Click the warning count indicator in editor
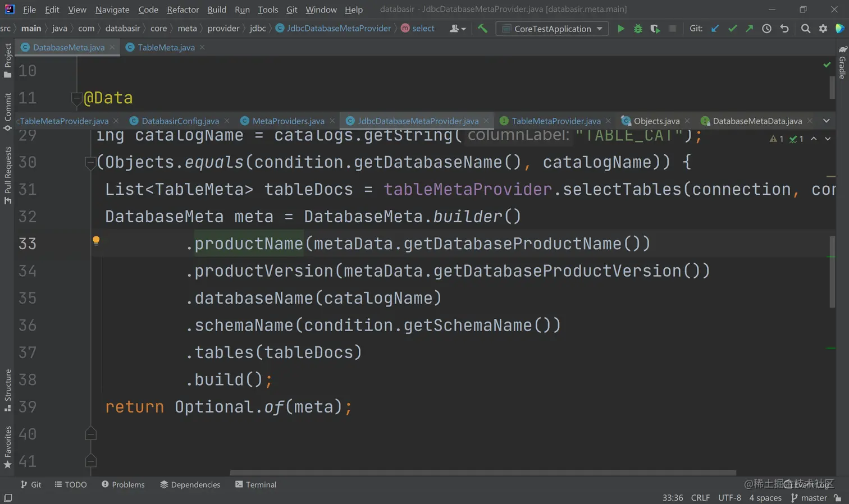 [x=777, y=139]
